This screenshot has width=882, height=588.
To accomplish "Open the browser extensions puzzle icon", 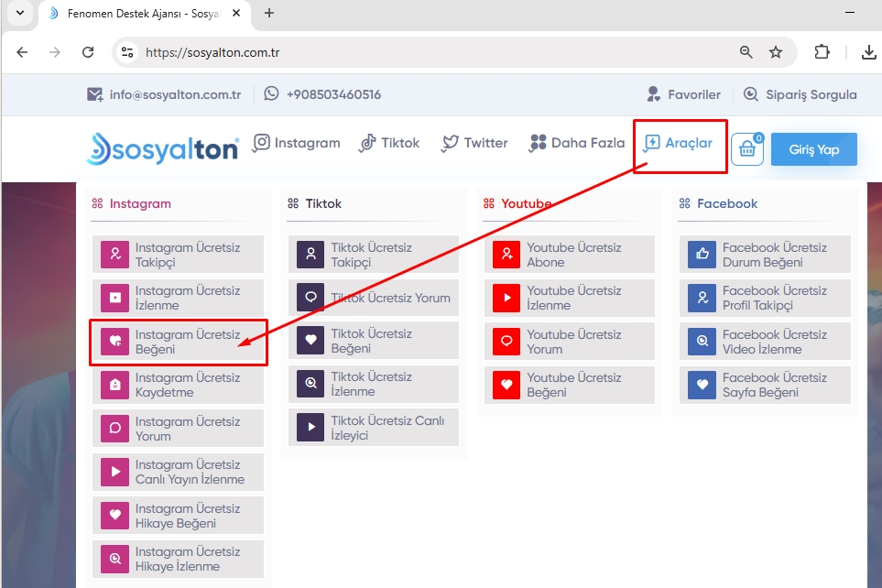I will (x=822, y=52).
